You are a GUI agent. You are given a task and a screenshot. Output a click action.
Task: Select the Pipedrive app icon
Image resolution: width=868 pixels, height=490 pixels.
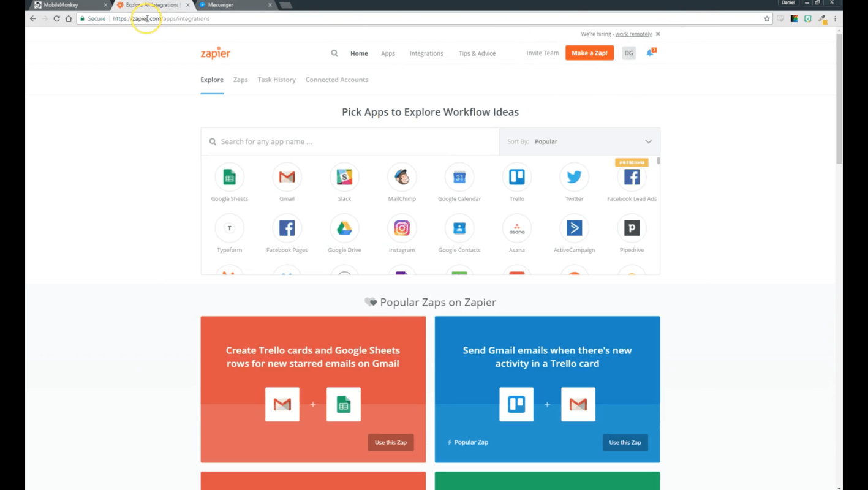click(632, 228)
